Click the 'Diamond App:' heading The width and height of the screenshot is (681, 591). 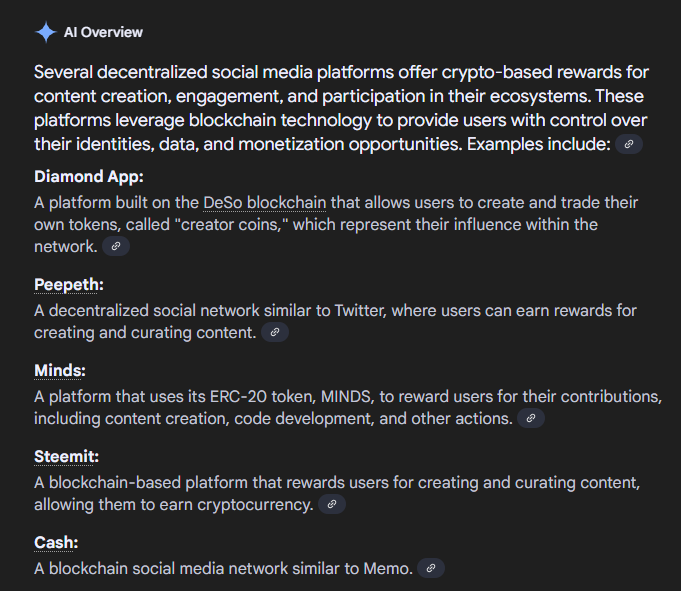click(89, 177)
